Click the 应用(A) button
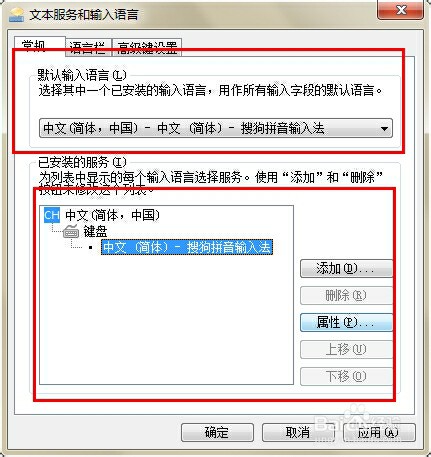Image resolution: width=431 pixels, height=457 pixels. pyautogui.click(x=379, y=433)
